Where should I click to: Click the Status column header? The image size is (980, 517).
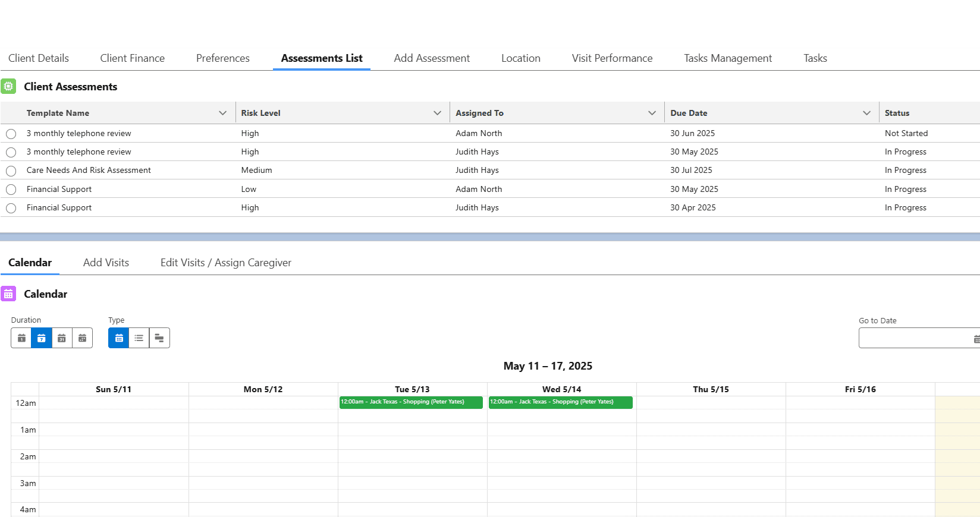pyautogui.click(x=897, y=113)
